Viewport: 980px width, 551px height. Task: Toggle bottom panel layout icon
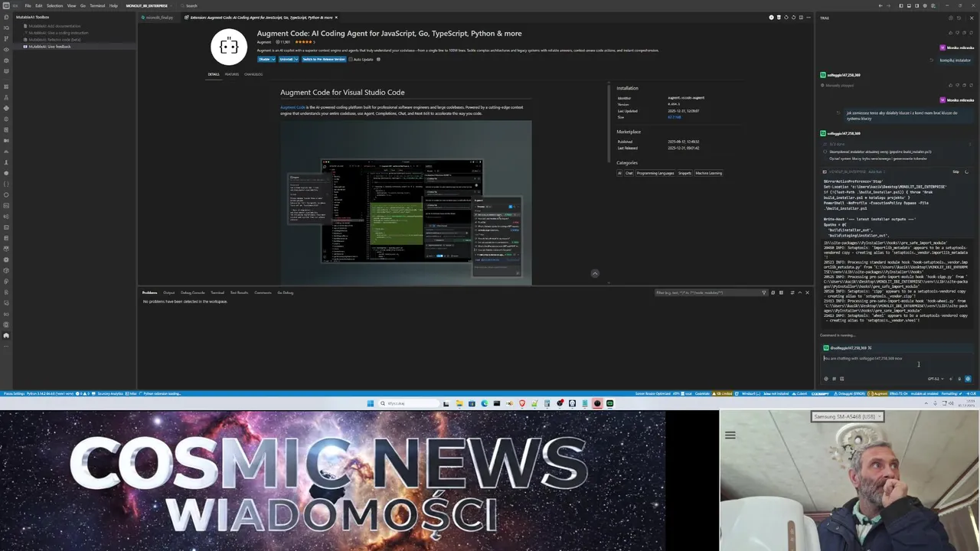tap(910, 5)
